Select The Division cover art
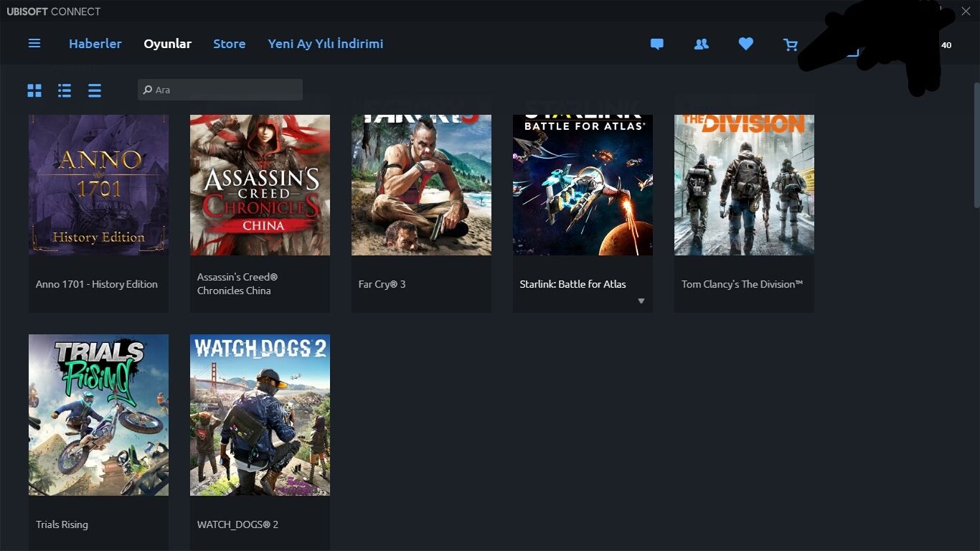This screenshot has width=980, height=551. 744,185
